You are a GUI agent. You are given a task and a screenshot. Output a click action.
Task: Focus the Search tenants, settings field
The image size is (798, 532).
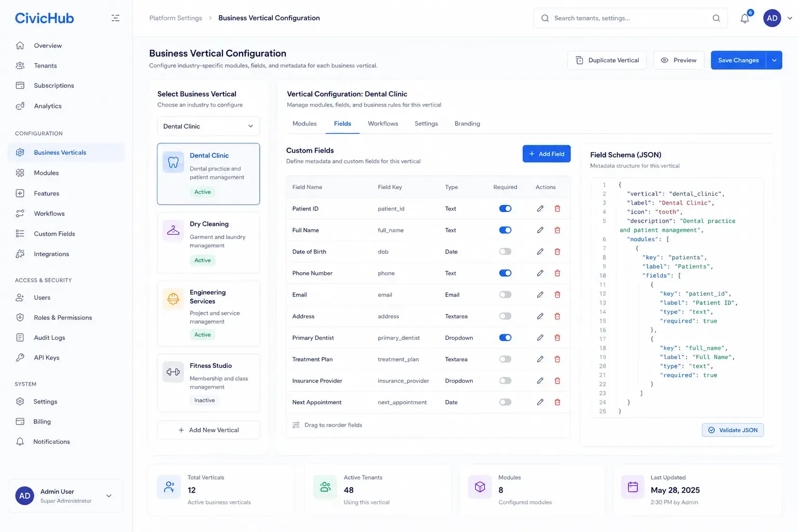(x=631, y=18)
